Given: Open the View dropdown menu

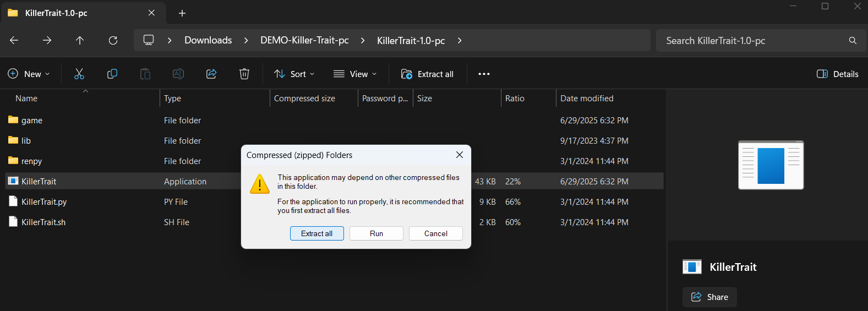Looking at the screenshot, I should 355,74.
